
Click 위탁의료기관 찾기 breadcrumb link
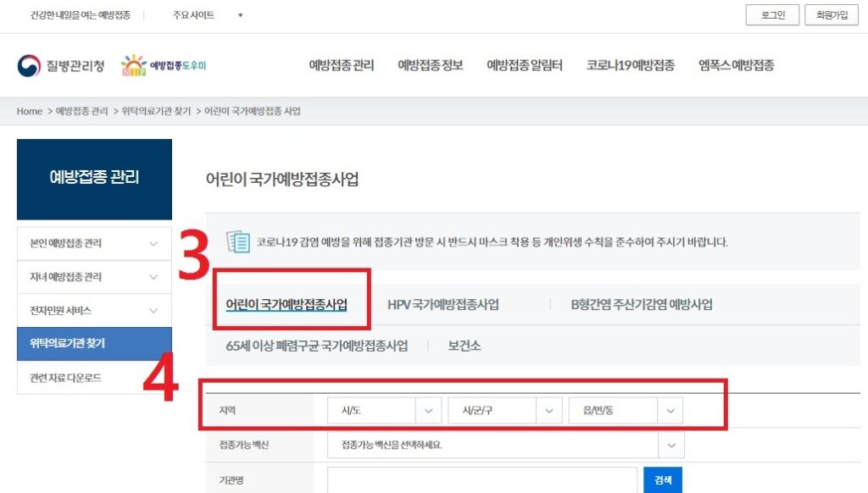point(156,111)
